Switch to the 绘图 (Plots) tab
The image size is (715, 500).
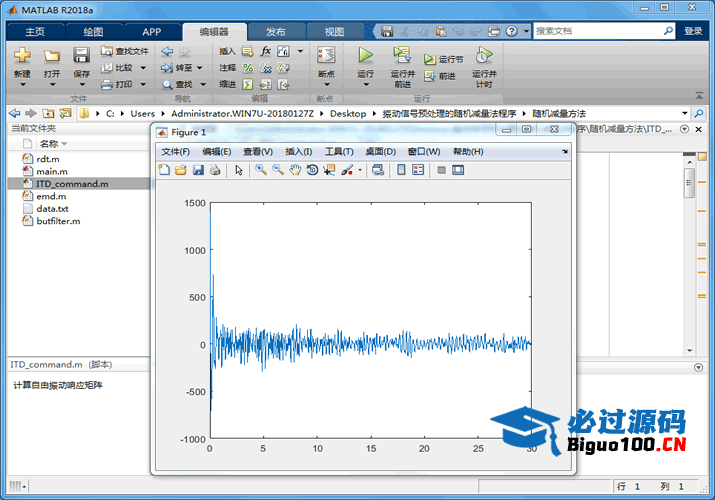click(93, 32)
